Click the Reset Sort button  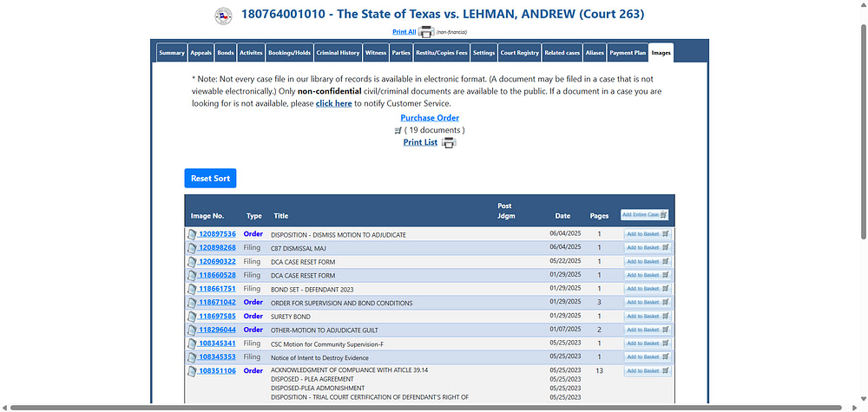pos(210,179)
